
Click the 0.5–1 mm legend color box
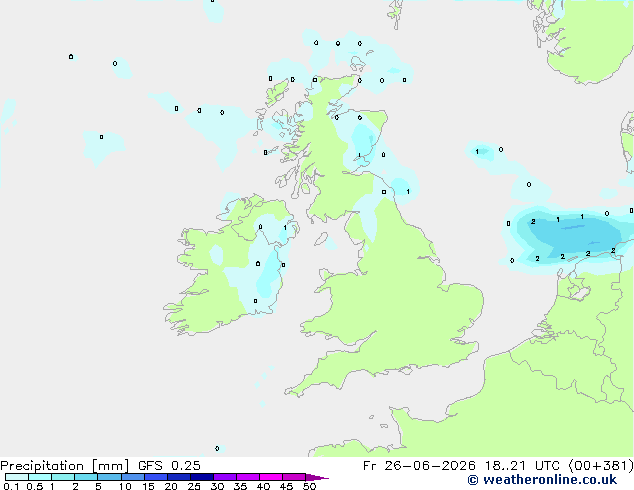point(40,477)
